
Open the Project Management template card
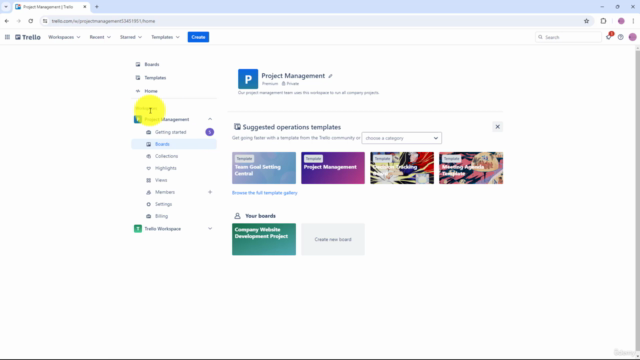click(x=333, y=168)
